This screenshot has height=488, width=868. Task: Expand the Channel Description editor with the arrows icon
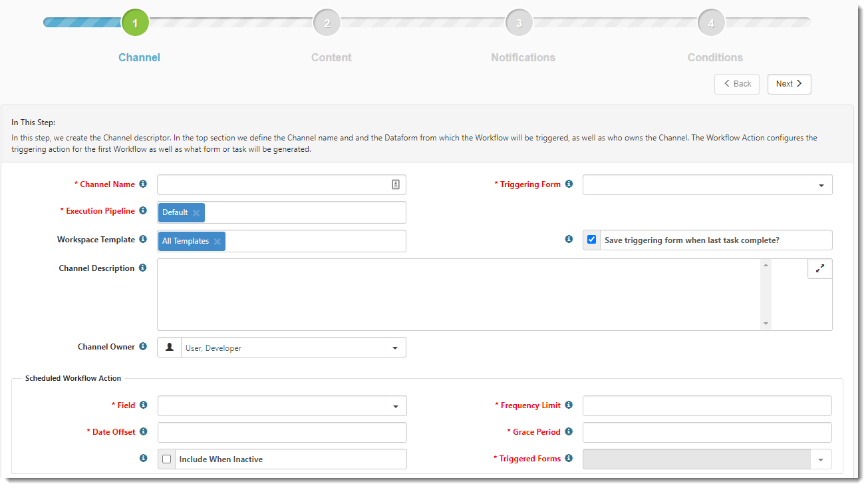click(x=819, y=268)
